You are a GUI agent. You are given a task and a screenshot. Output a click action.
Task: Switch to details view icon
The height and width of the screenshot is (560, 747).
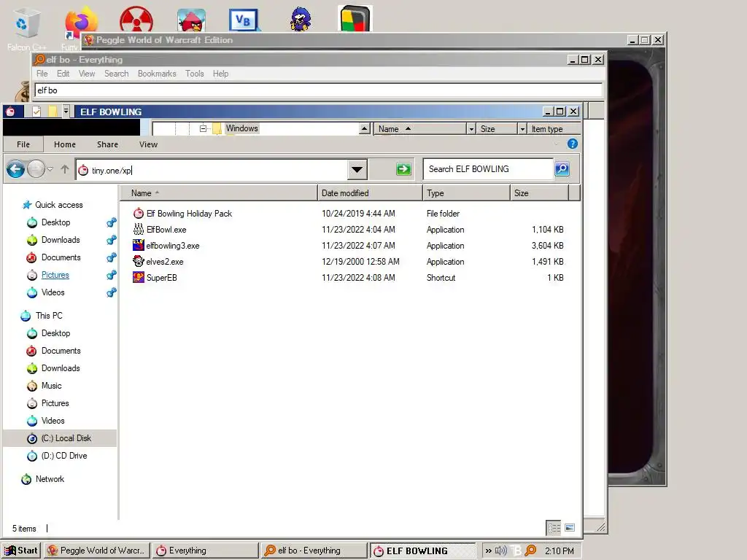click(x=554, y=528)
